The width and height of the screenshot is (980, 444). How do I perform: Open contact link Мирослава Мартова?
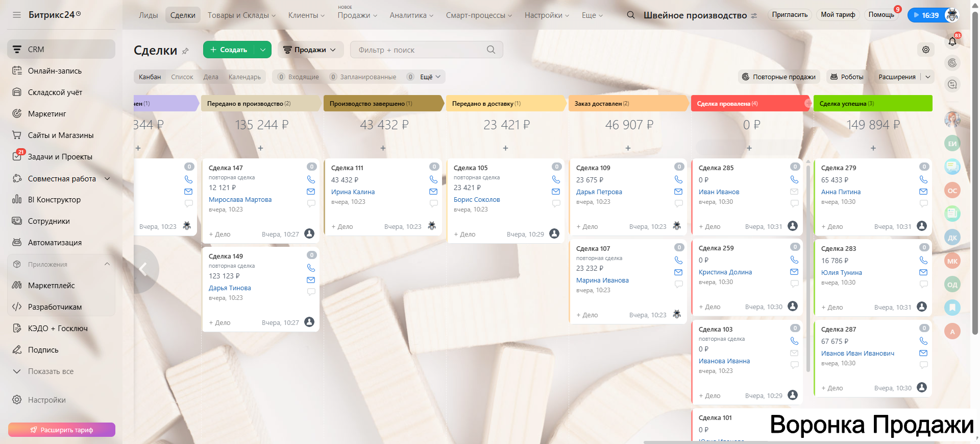(240, 200)
